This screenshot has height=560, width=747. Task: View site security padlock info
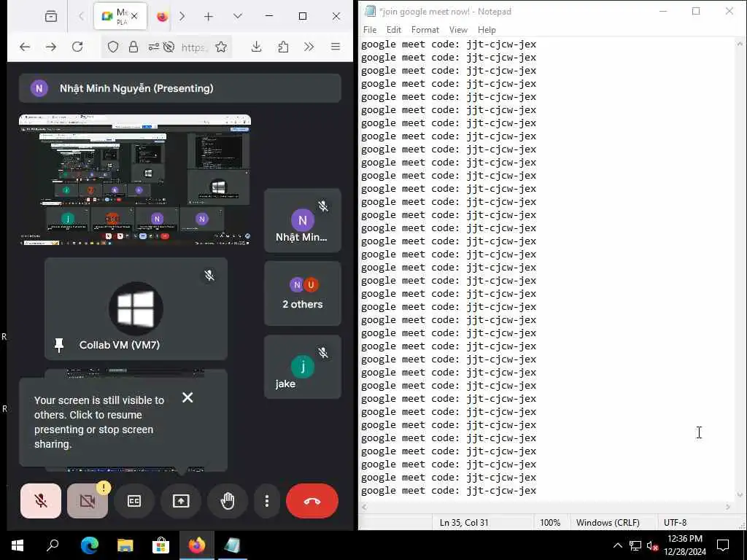133,47
